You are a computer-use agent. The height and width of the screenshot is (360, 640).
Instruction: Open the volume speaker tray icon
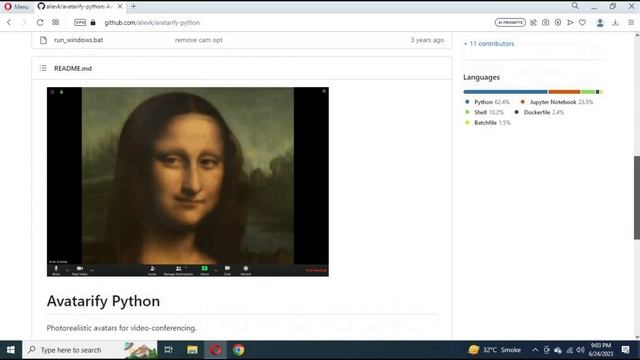pos(580,350)
